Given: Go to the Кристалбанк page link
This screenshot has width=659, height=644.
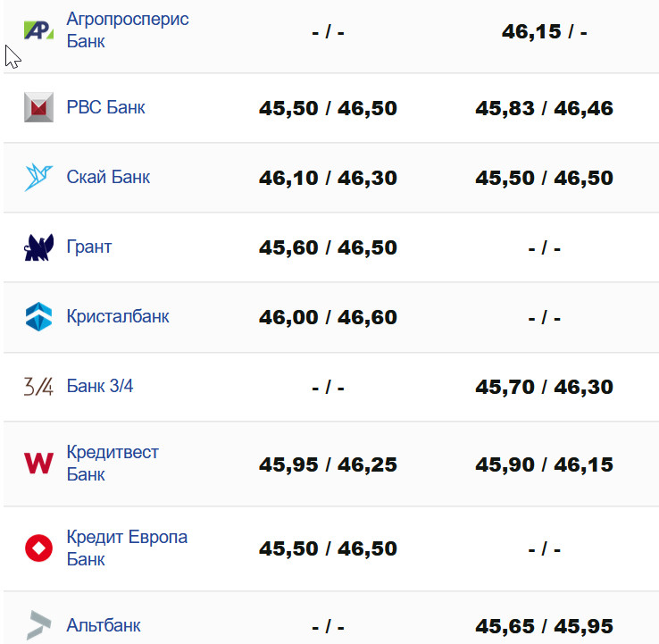Looking at the screenshot, I should [x=118, y=316].
